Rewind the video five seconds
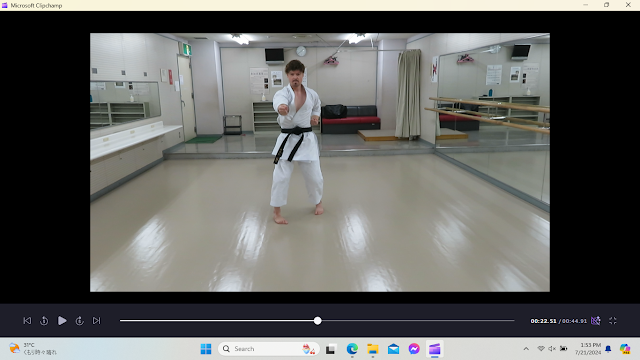The height and width of the screenshot is (360, 640). tap(44, 321)
